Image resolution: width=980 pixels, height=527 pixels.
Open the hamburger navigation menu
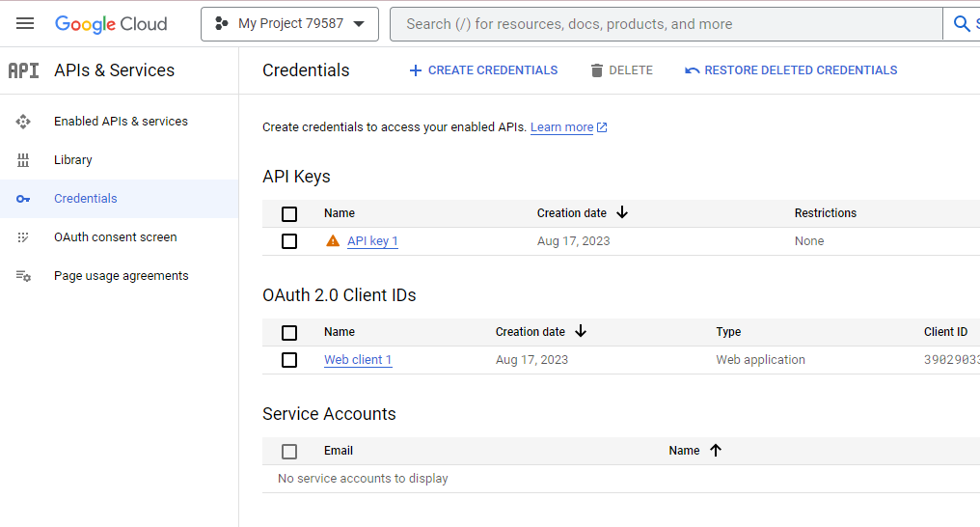(25, 24)
